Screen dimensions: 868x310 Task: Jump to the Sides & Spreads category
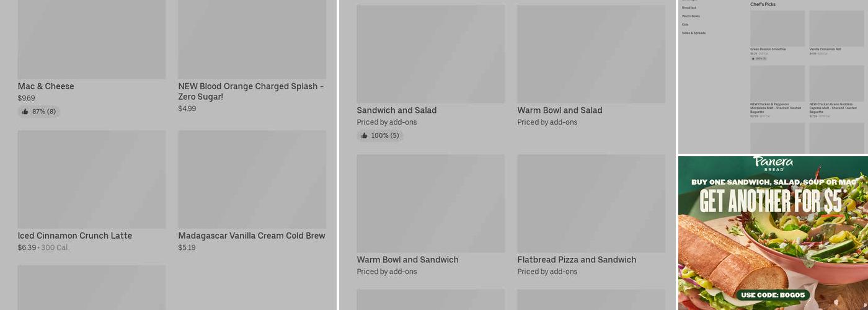pyautogui.click(x=694, y=33)
